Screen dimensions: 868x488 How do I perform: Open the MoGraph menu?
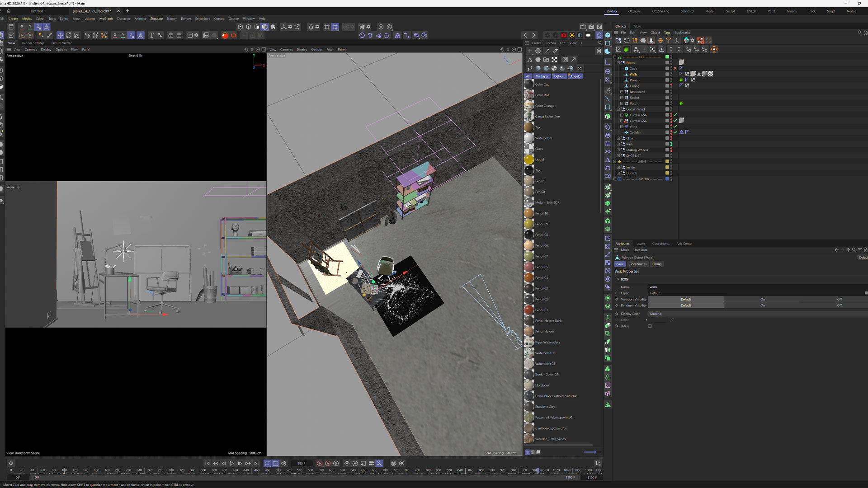point(106,19)
